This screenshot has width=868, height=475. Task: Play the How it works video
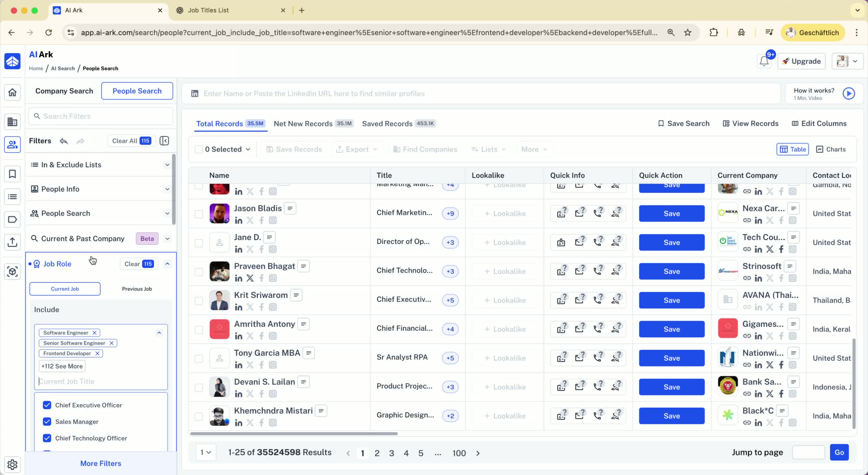(x=849, y=94)
